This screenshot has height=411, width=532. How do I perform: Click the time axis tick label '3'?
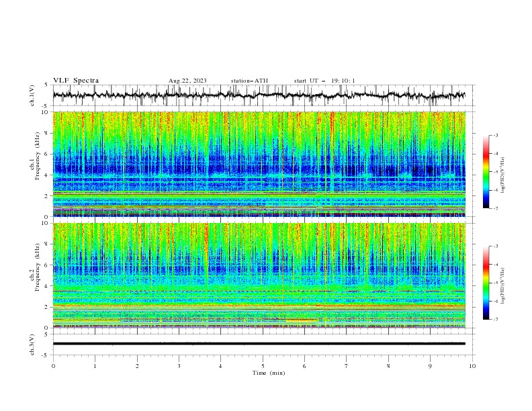[x=179, y=366]
